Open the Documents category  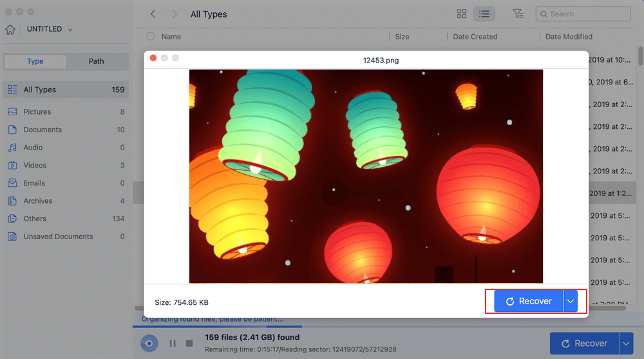point(43,130)
